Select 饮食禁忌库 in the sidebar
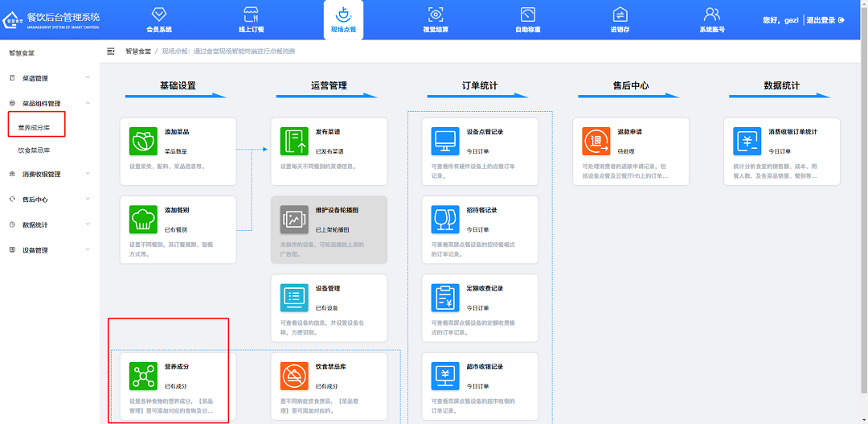 tap(34, 150)
